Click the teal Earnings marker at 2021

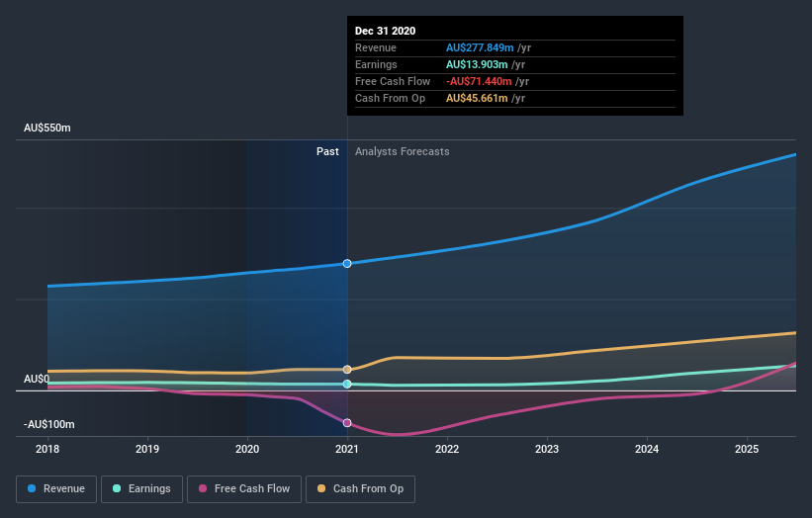click(347, 384)
